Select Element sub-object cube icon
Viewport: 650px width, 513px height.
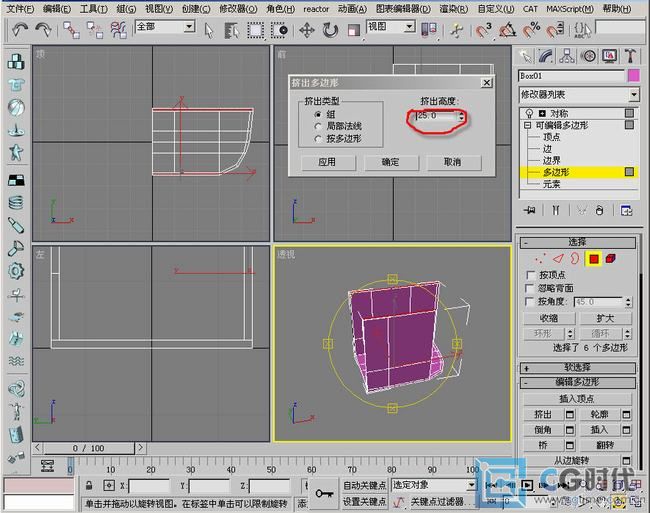[610, 259]
